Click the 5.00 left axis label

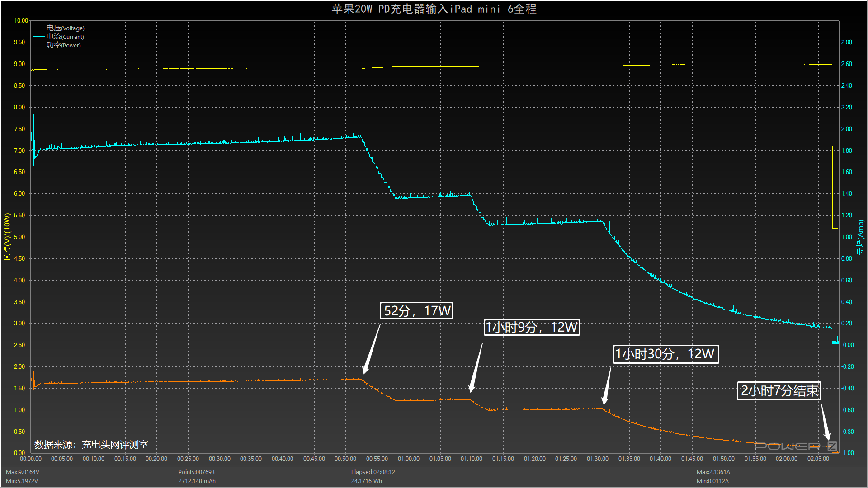coord(19,237)
